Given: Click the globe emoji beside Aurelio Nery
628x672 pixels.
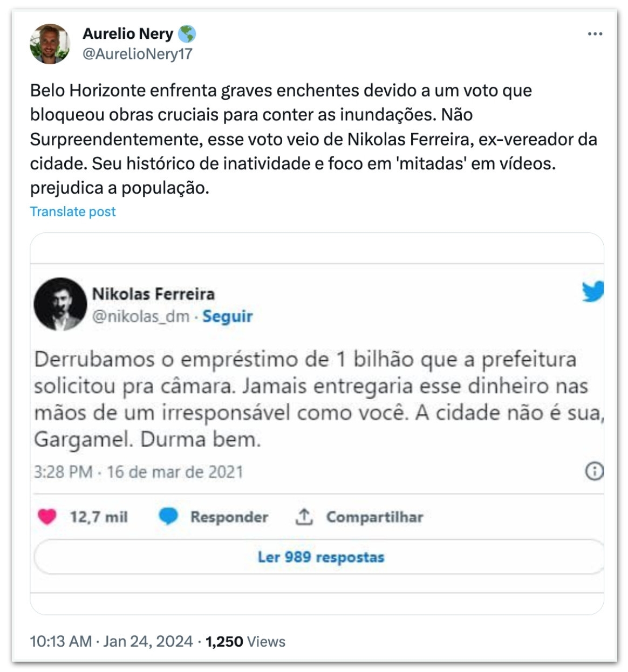Looking at the screenshot, I should point(187,34).
